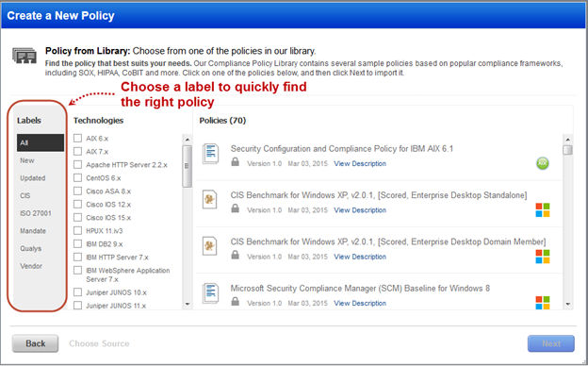Select the Cisco ASA 8.x checkbox
588x366 pixels.
77,191
